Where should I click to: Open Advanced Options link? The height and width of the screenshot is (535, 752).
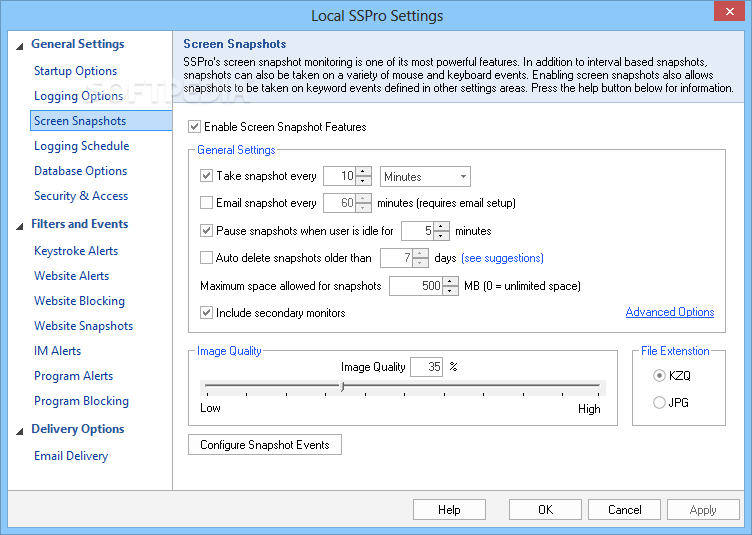click(670, 312)
